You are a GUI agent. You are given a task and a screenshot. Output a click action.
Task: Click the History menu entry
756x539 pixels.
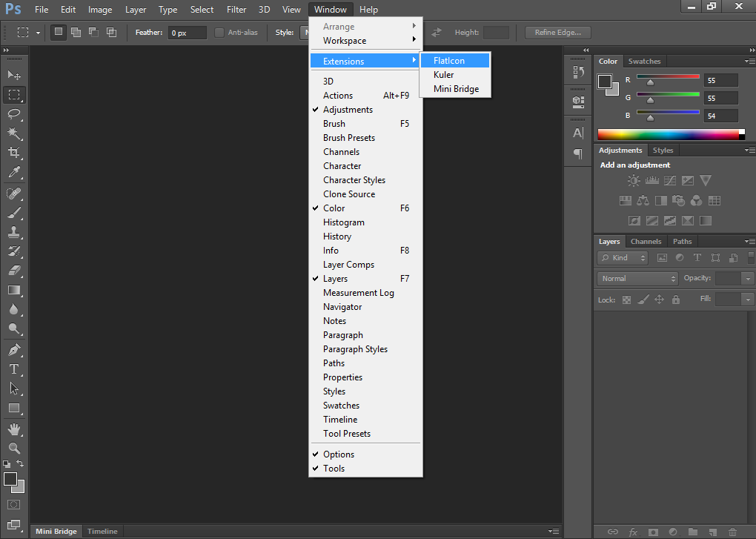point(366,237)
